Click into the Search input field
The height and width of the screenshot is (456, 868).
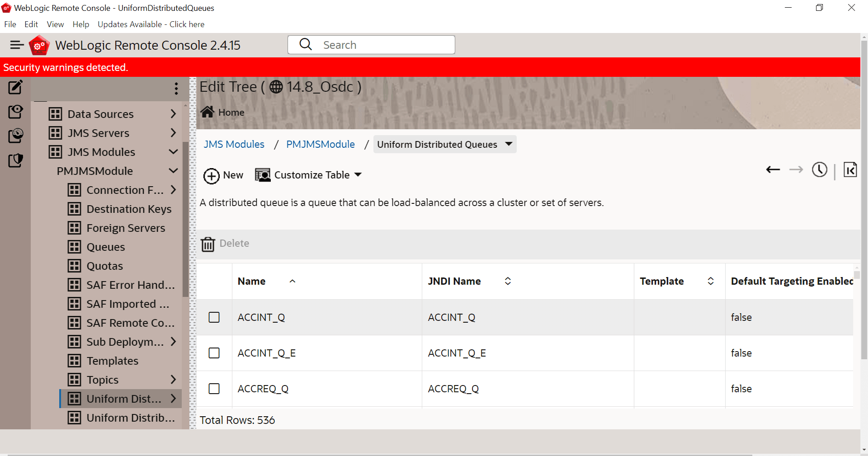pos(371,45)
